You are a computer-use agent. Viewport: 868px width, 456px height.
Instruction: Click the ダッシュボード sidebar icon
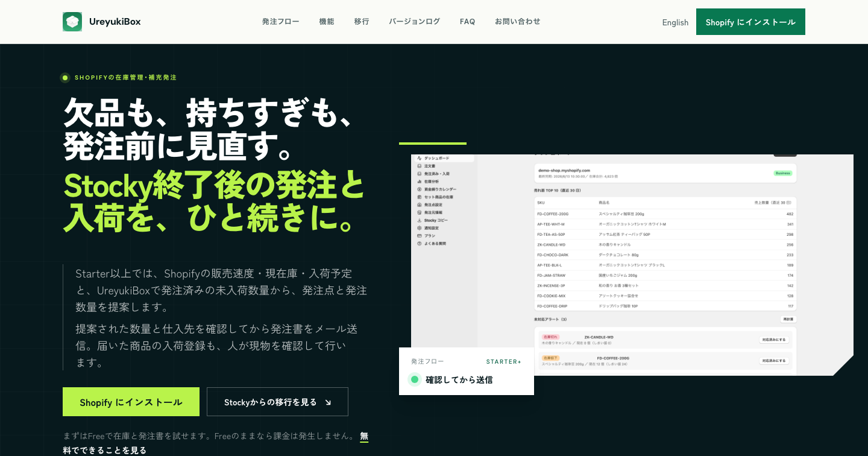coord(419,158)
